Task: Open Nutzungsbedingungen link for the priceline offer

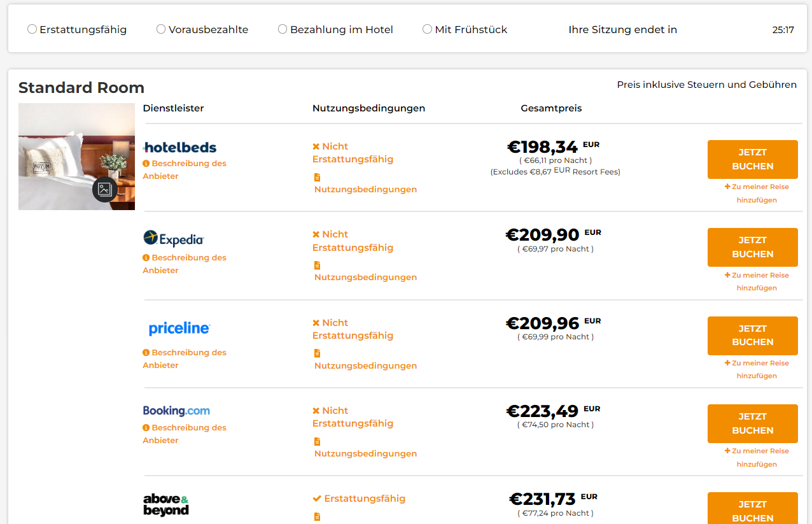Action: [x=365, y=365]
